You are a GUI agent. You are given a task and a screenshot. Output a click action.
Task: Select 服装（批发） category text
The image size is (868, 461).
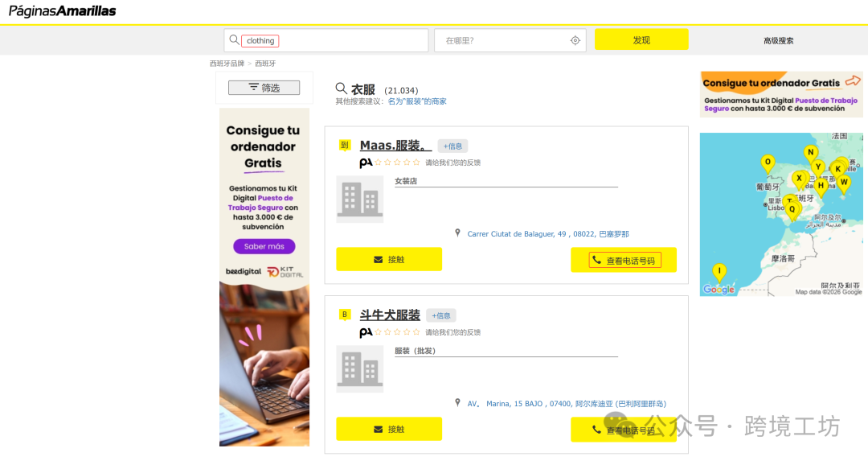(x=416, y=351)
